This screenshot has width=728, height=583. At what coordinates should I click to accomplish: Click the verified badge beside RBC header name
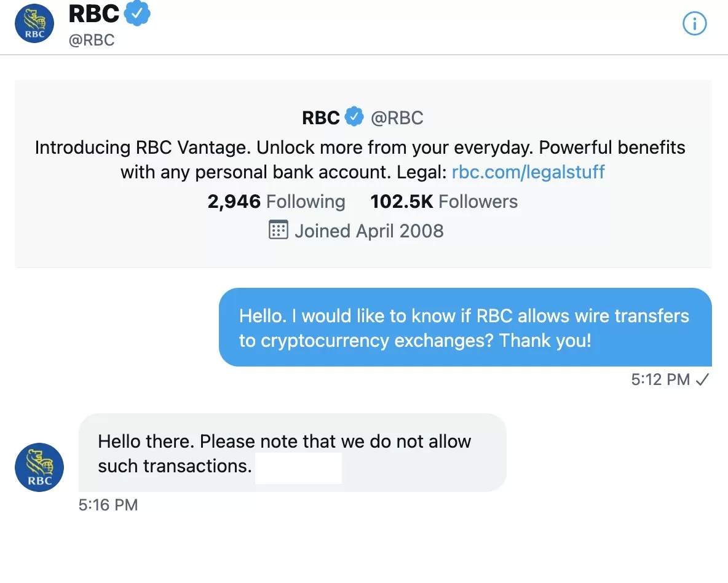click(x=138, y=12)
